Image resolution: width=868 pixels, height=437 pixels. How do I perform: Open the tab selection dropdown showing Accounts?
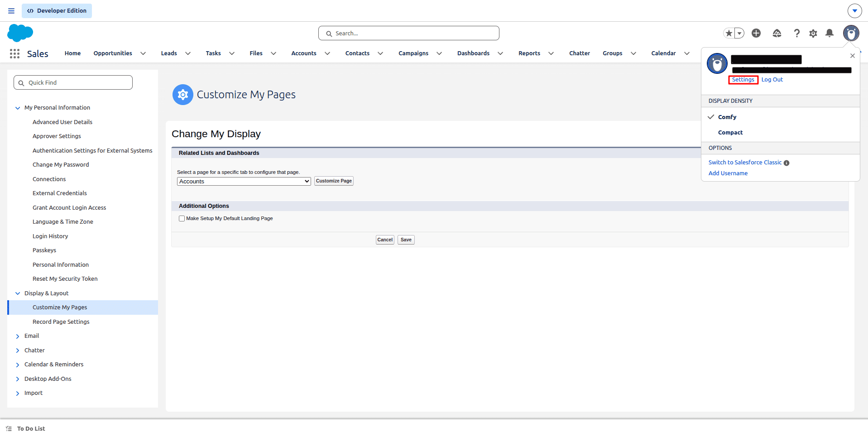(x=244, y=182)
